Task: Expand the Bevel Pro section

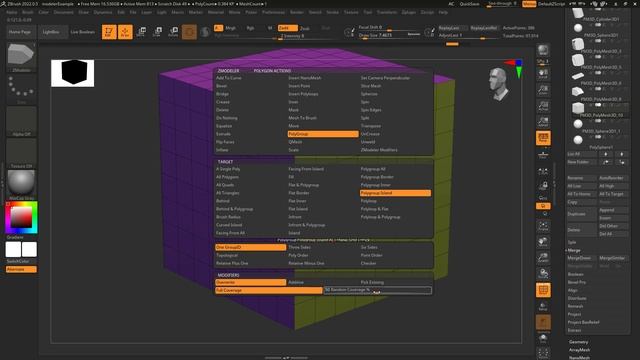Action: coord(577,282)
